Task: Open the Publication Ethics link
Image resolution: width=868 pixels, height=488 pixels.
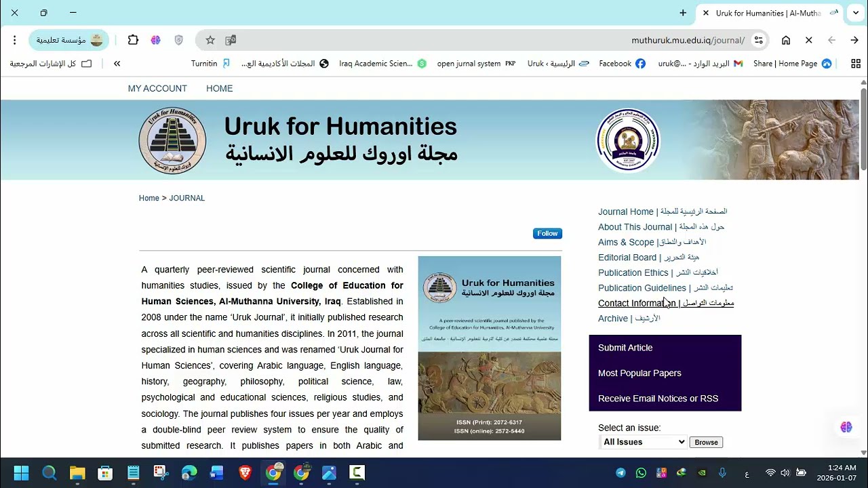Action: (658, 272)
